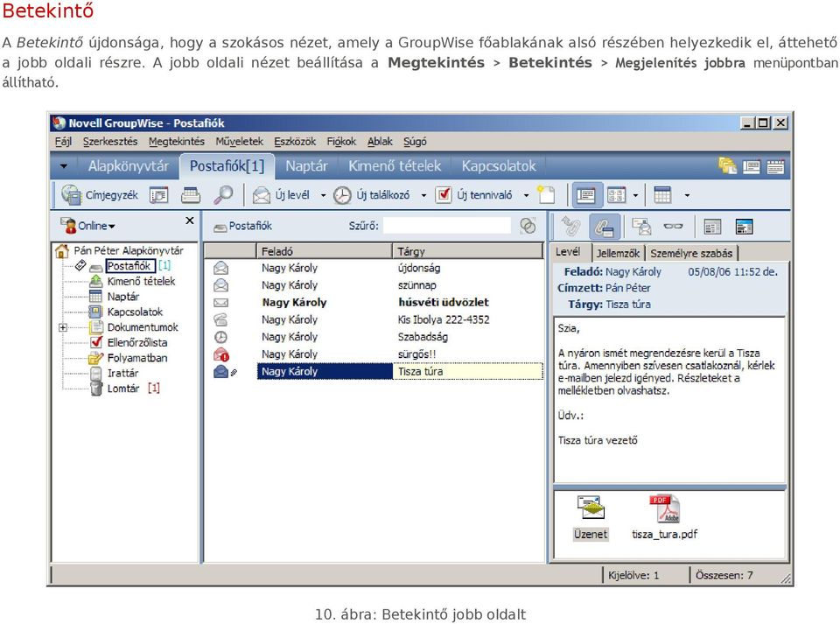Switch to the Naptár navigation tab
Image resolution: width=840 pixels, height=624 pixels.
[306, 166]
